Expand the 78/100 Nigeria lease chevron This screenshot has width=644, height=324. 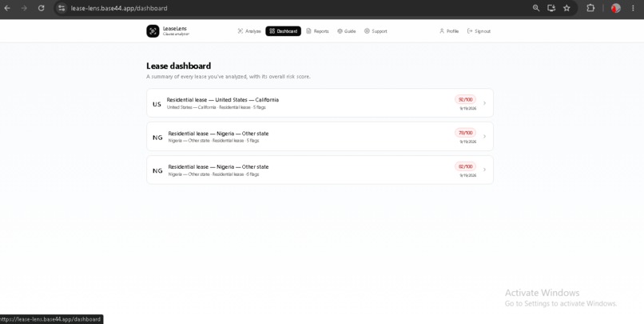pyautogui.click(x=485, y=137)
